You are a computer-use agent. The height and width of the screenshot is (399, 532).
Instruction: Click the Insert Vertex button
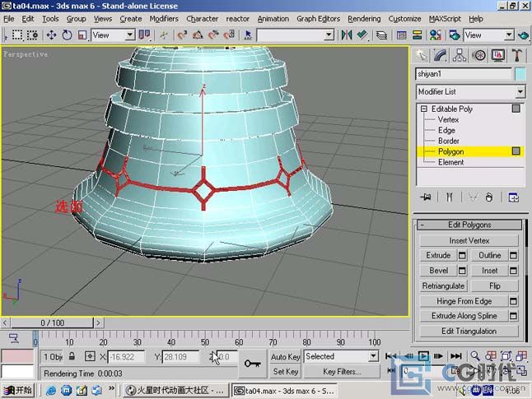pos(469,240)
